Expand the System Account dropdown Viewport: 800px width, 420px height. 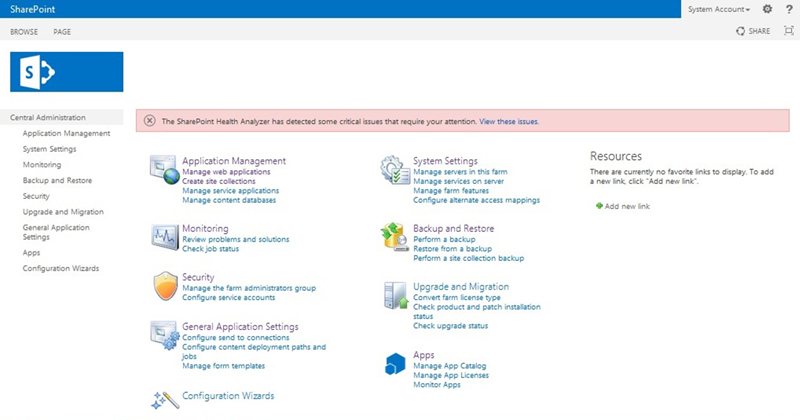click(x=720, y=9)
